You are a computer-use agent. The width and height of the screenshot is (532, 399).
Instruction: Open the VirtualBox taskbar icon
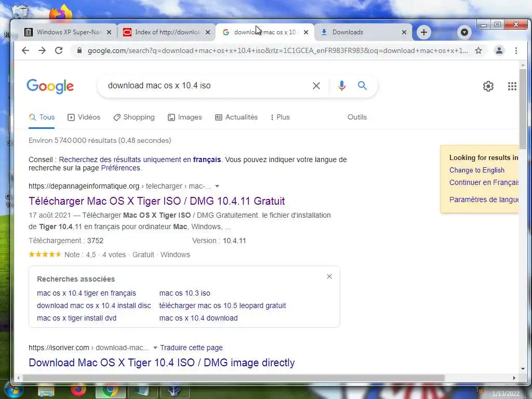click(x=175, y=391)
